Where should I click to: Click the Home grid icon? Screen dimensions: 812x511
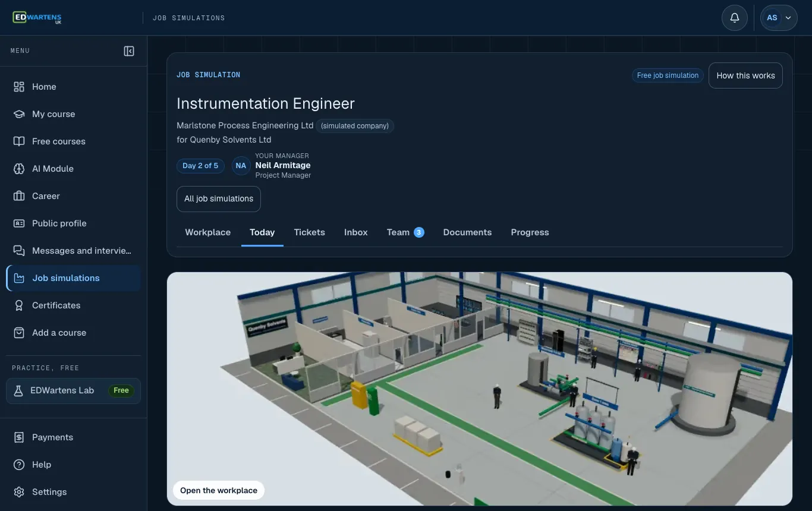[19, 87]
